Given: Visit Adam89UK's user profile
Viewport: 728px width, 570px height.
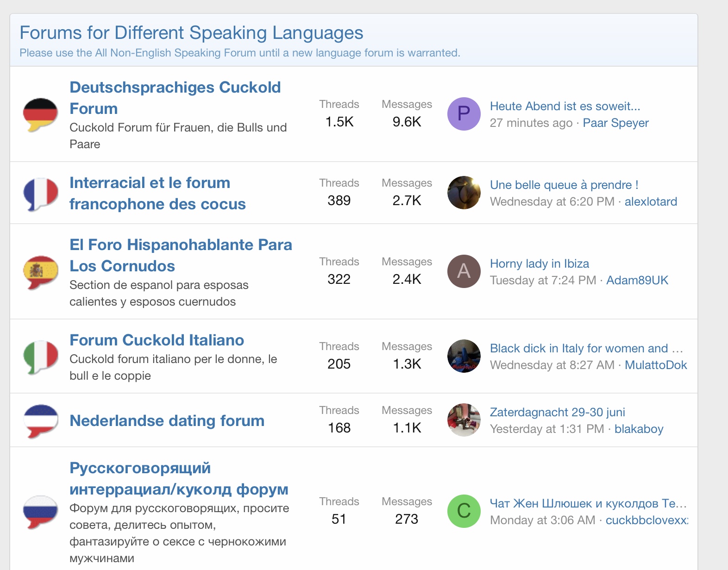Looking at the screenshot, I should (x=637, y=280).
